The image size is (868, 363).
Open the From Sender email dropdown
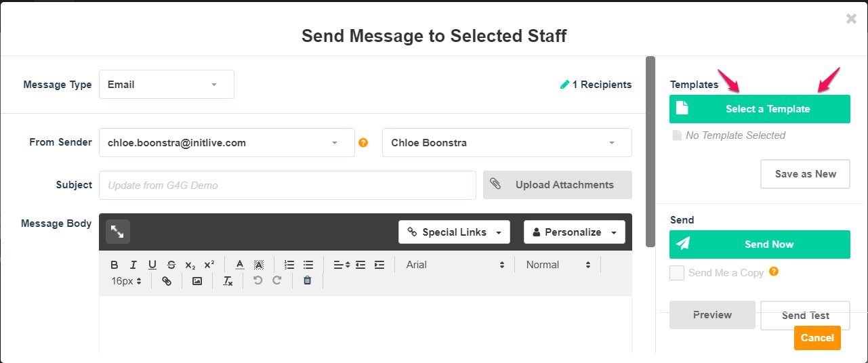pos(227,143)
